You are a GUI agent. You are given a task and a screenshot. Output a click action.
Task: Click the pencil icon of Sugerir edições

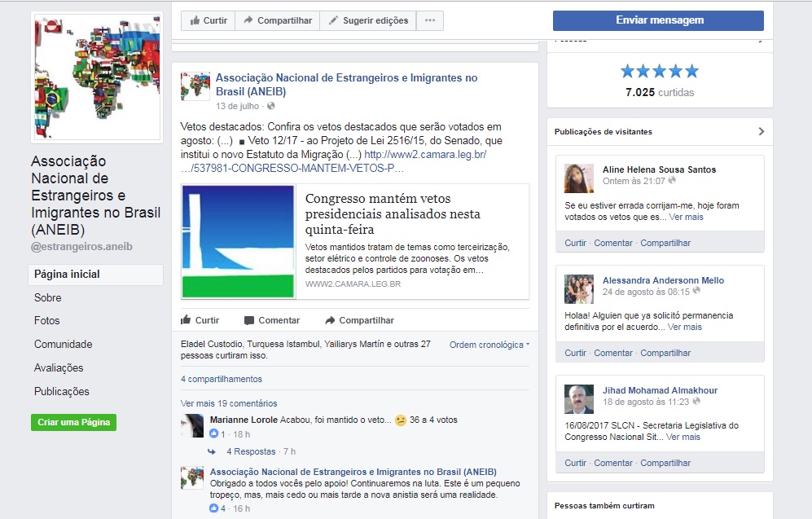[x=333, y=20]
